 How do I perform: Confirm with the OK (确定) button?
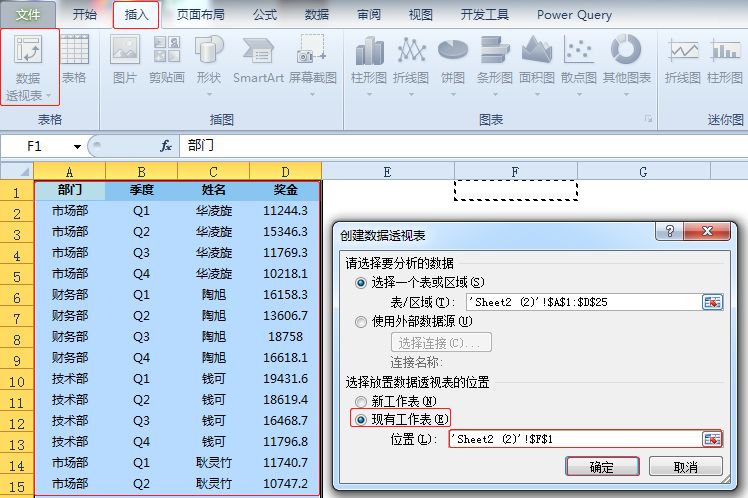601,467
